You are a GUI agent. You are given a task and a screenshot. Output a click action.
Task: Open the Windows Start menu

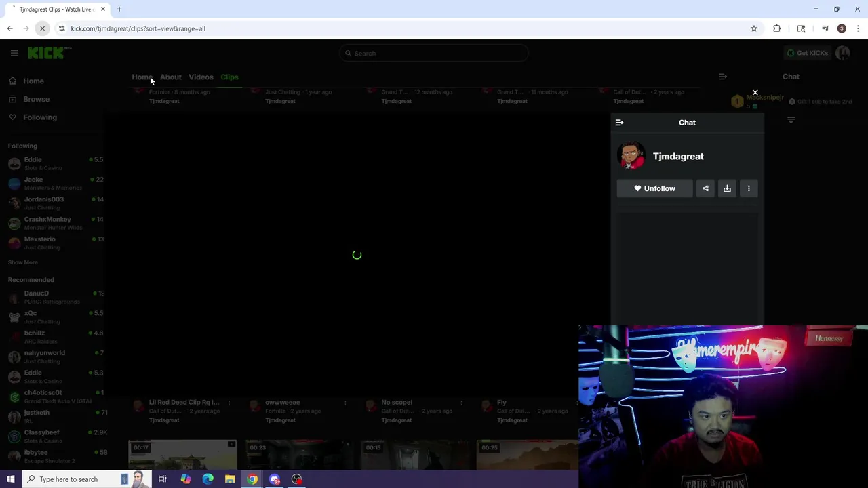click(11, 479)
